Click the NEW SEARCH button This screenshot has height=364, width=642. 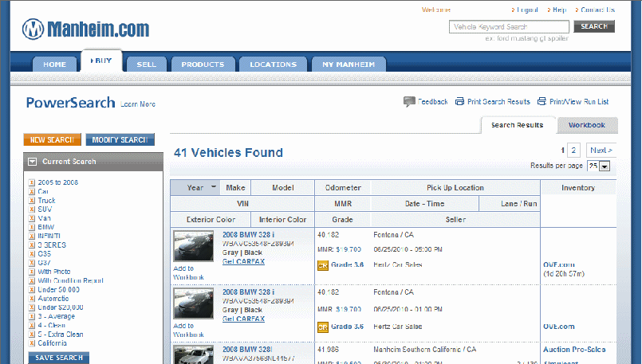tap(52, 140)
